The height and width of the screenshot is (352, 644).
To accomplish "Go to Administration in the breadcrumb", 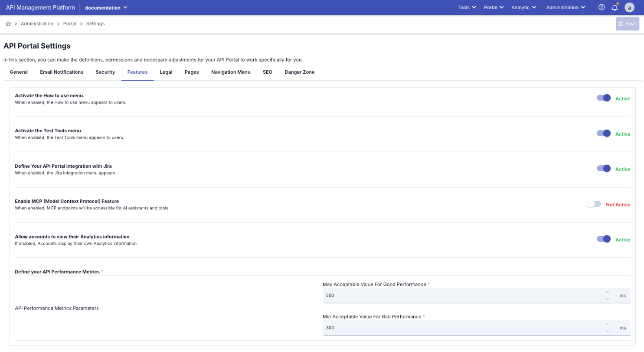I will tap(37, 24).
